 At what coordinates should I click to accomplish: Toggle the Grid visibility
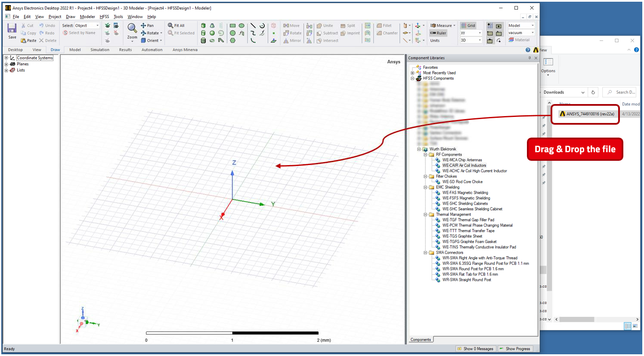(x=468, y=25)
